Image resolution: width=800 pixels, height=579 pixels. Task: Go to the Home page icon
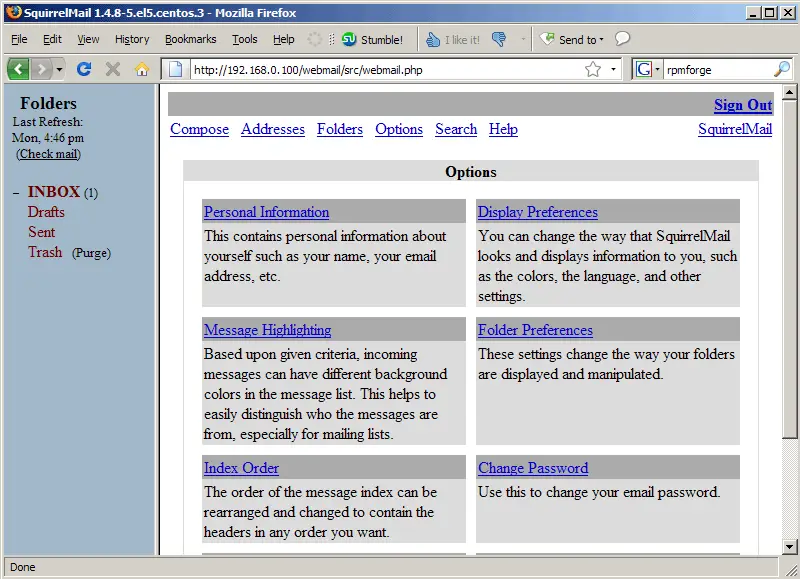pos(142,69)
